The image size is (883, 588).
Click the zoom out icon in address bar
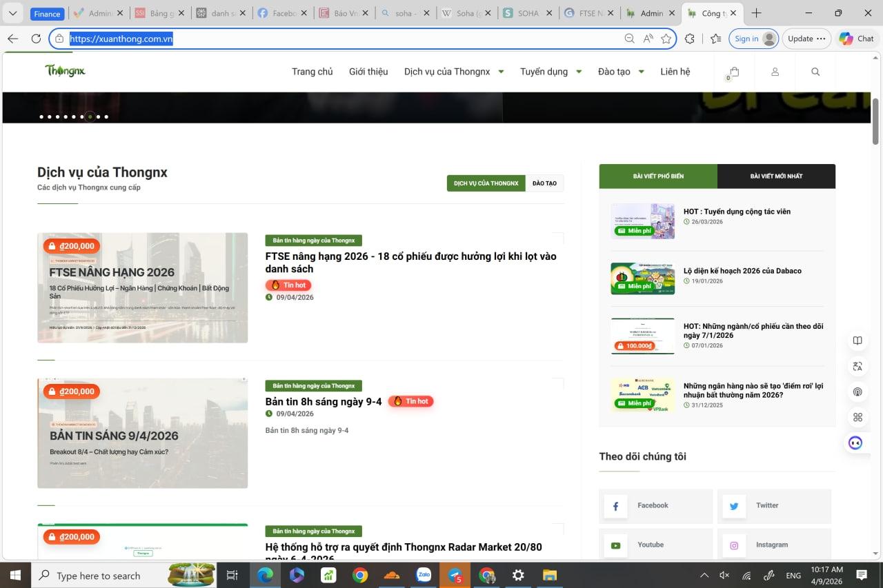click(629, 39)
